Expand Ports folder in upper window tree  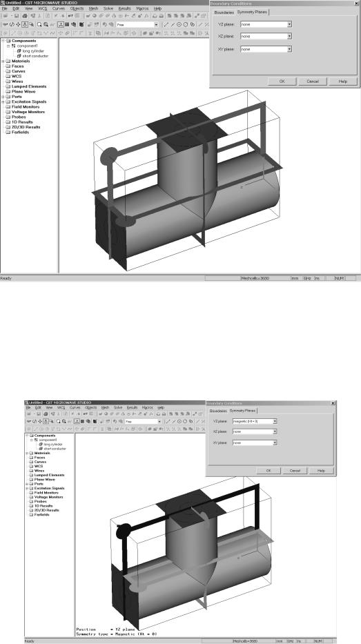(x=3, y=97)
